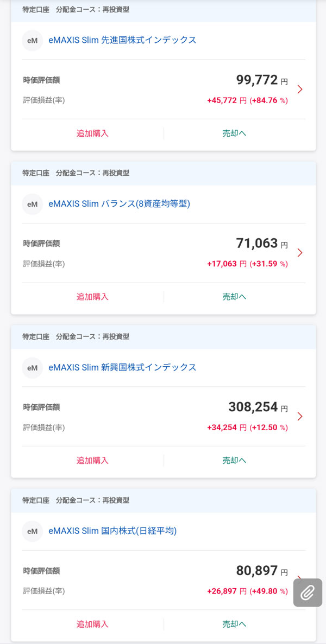This screenshot has width=326, height=644.
Task: Expand details arrow for 99,772円 holding
Action: (x=300, y=90)
